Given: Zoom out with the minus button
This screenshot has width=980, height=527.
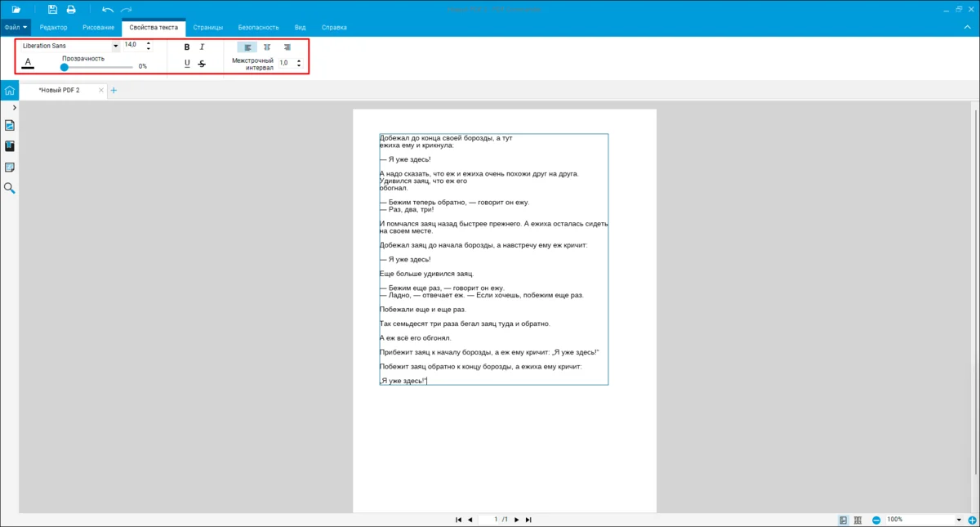Looking at the screenshot, I should [x=876, y=520].
